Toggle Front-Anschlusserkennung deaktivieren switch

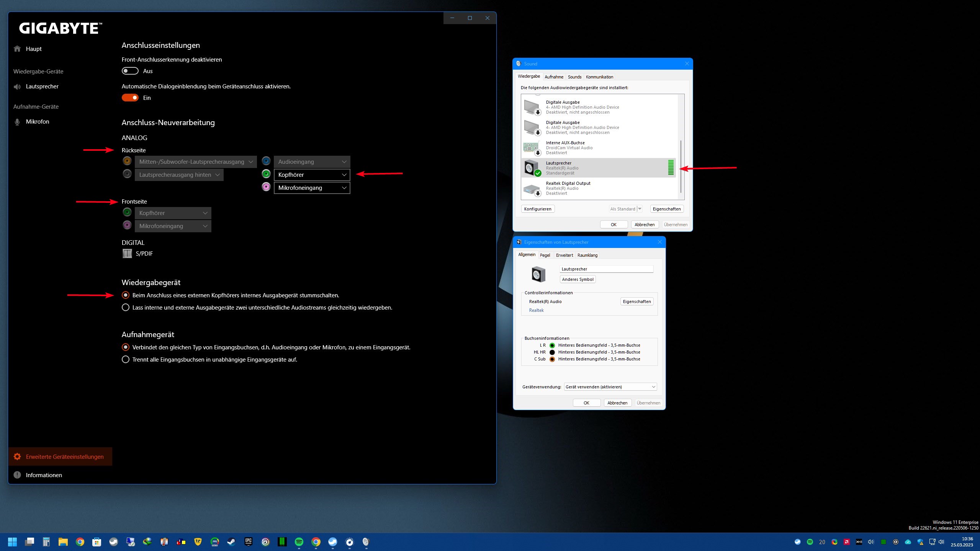130,71
